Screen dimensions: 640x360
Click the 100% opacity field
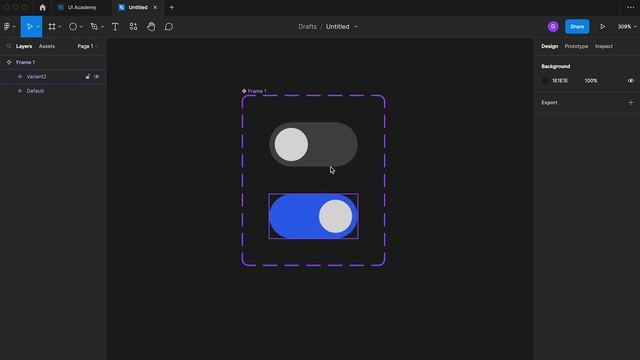click(x=591, y=80)
